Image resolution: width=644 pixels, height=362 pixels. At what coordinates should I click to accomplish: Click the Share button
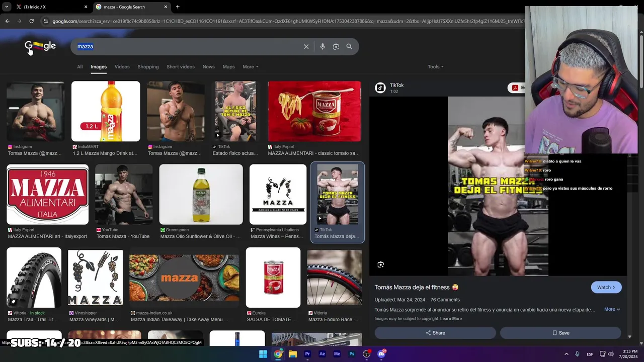[x=435, y=333]
